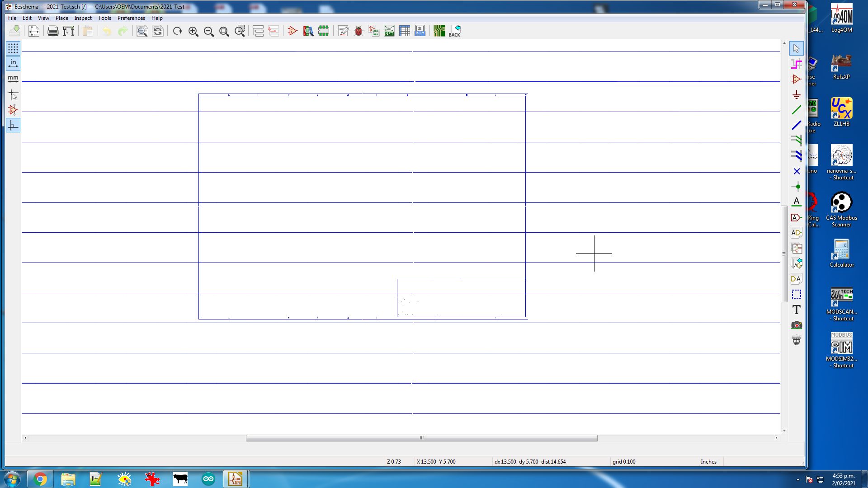
Task: Activate the highlight net tool
Action: point(796,64)
